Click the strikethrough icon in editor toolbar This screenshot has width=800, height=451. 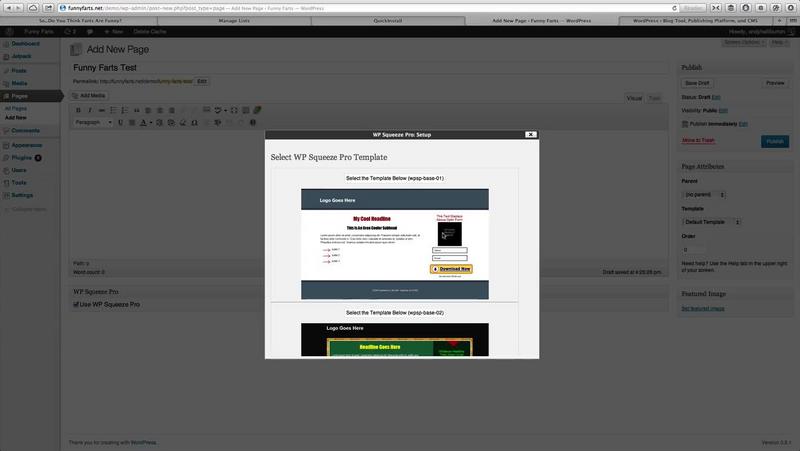click(x=102, y=110)
